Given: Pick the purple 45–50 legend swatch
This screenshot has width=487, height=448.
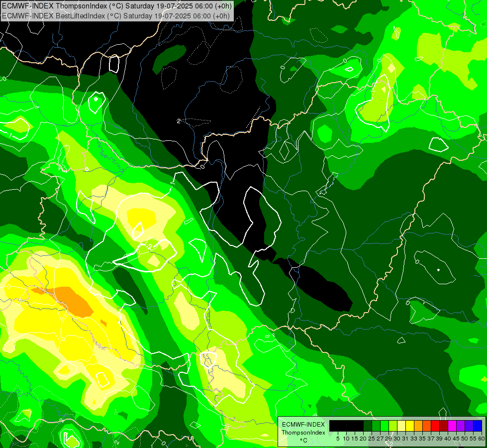Looking at the screenshot, I should click(x=461, y=426).
